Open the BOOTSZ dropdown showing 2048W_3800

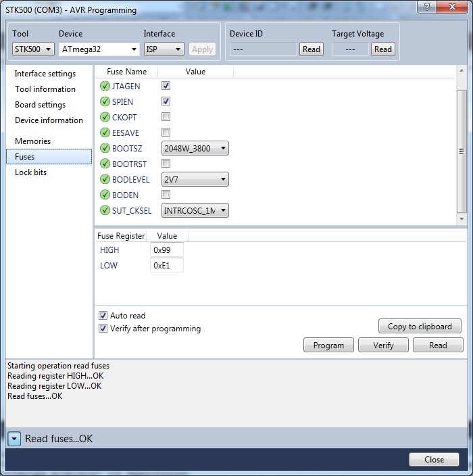[x=195, y=149]
